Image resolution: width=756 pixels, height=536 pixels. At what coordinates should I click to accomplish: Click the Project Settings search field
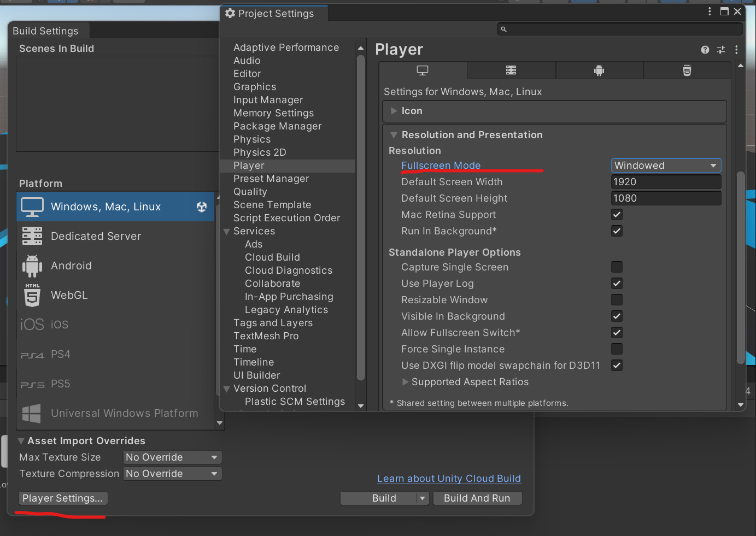(620, 30)
